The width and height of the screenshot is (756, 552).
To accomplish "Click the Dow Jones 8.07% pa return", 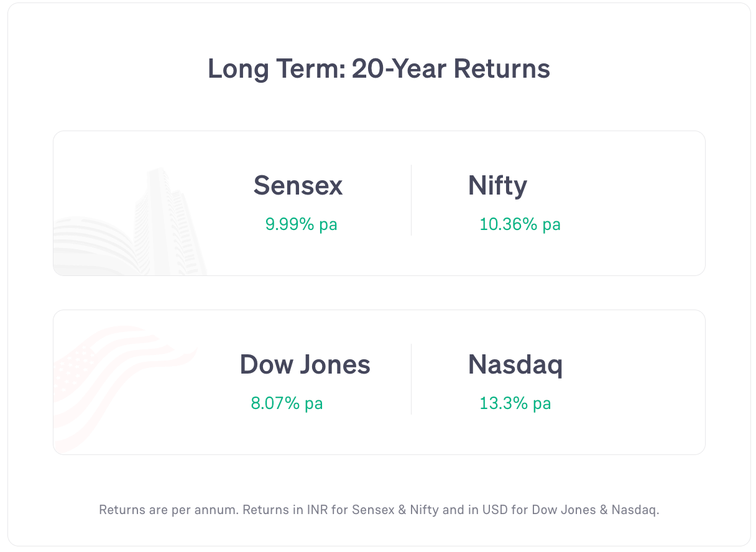I will click(x=287, y=403).
